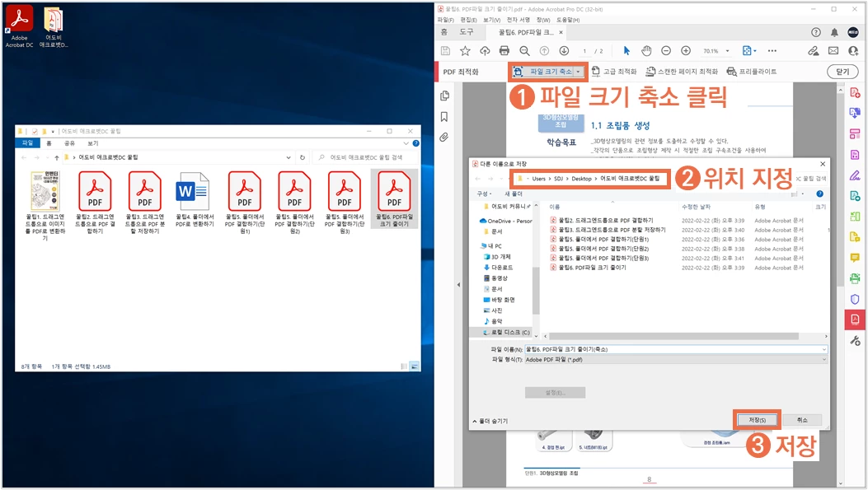Click the page number field showing 1
The width and height of the screenshot is (868, 490).
pyautogui.click(x=584, y=51)
